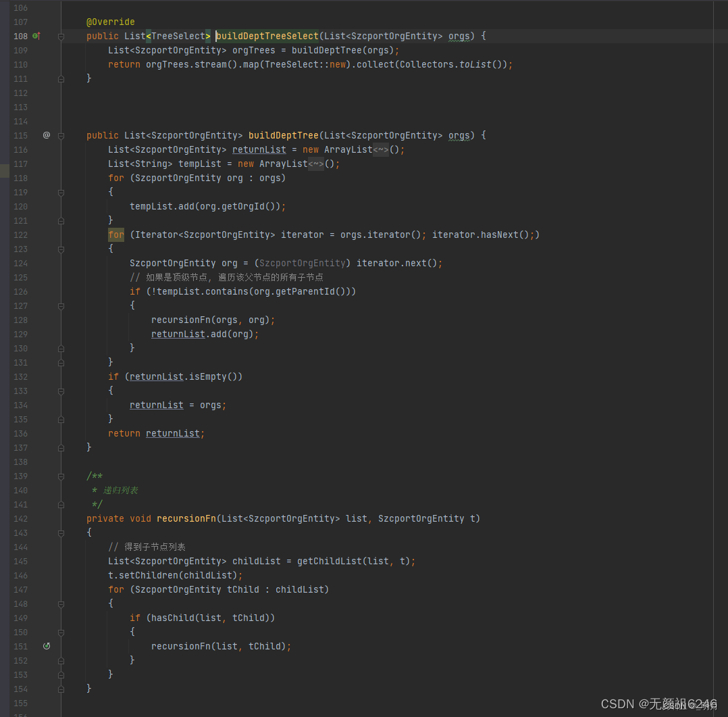Click the recursive recursionFn call on line 151
728x717 pixels.
[219, 646]
